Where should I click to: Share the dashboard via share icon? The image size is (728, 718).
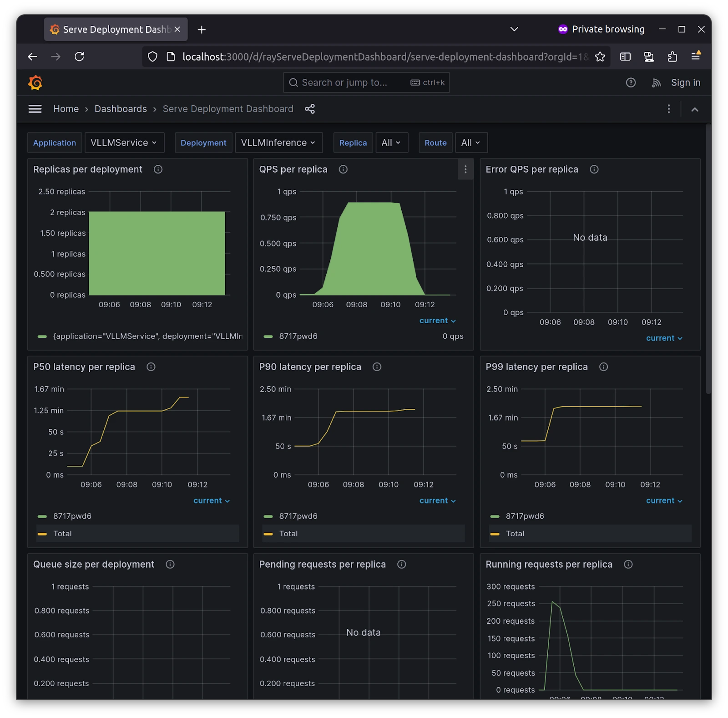coord(310,109)
